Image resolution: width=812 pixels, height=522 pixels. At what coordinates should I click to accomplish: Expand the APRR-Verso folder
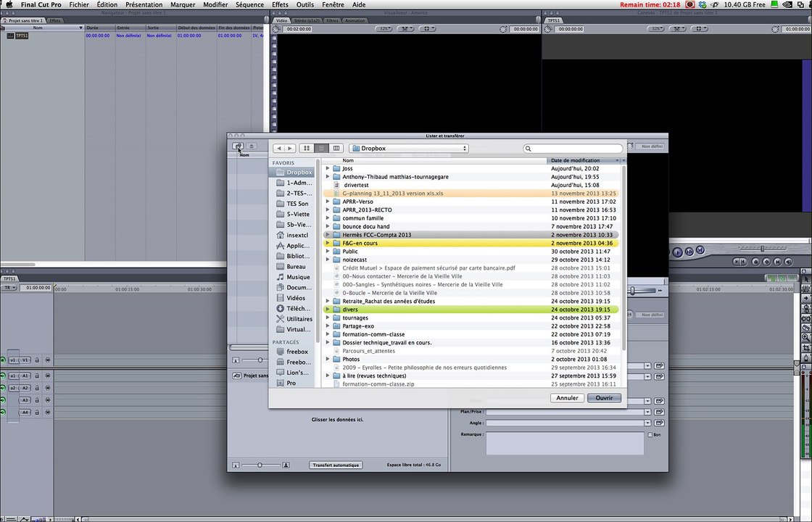[x=328, y=202]
